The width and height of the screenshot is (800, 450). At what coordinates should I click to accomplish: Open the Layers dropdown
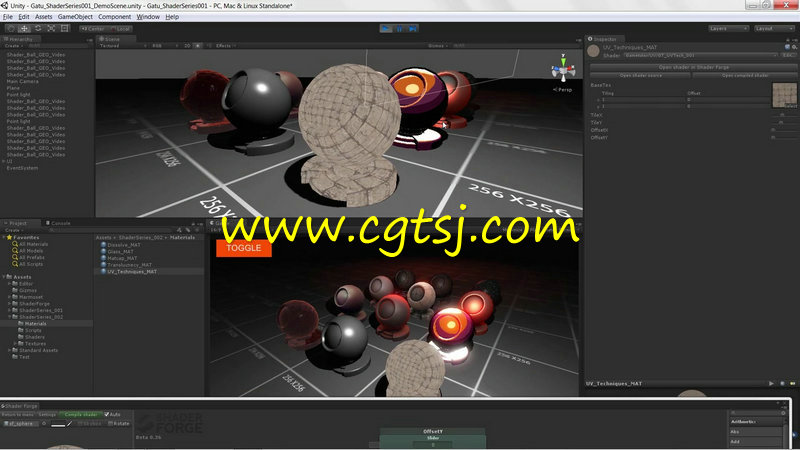coord(729,29)
